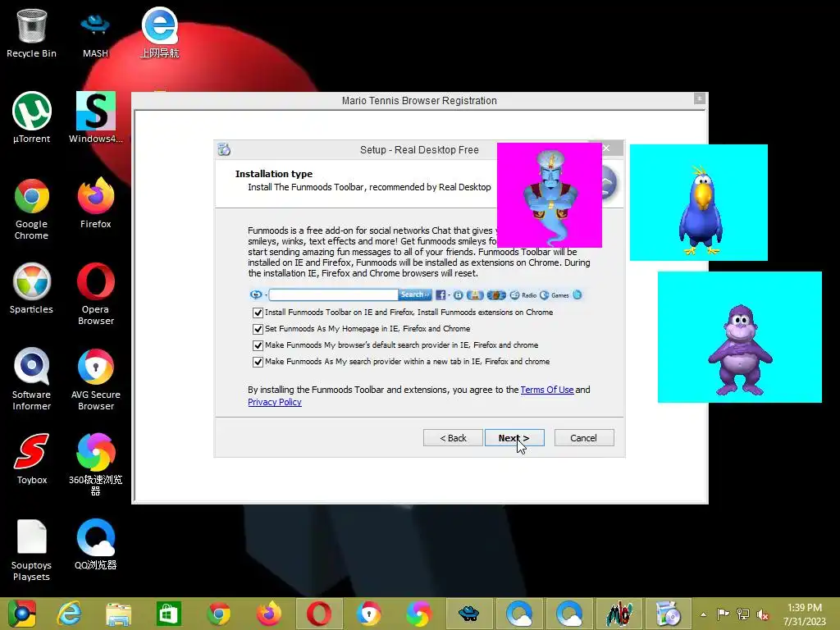
Task: Click the Funmoods toolbar search field preview
Action: (333, 294)
